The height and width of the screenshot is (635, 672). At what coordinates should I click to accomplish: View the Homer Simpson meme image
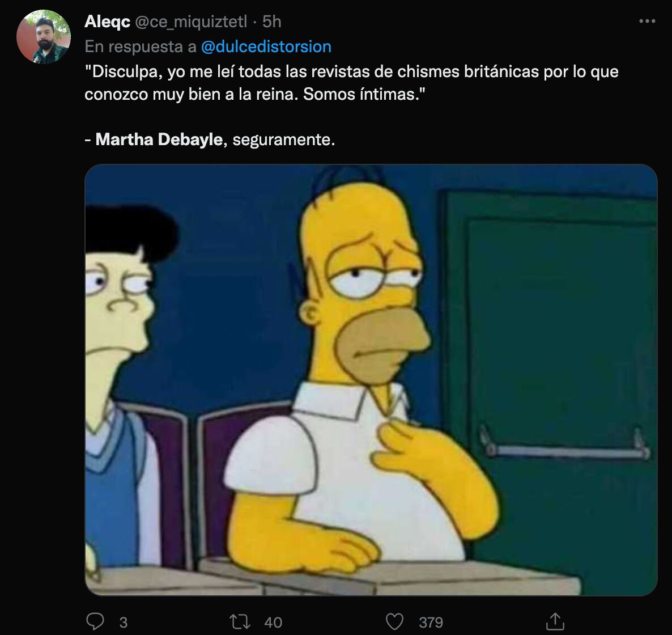(x=371, y=380)
